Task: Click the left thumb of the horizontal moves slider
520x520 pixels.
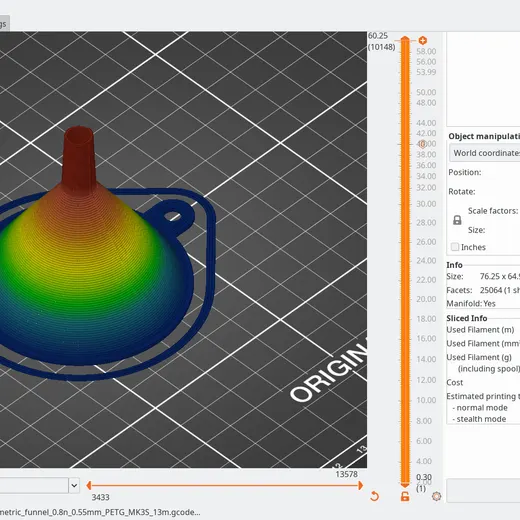Action: pyautogui.click(x=89, y=485)
